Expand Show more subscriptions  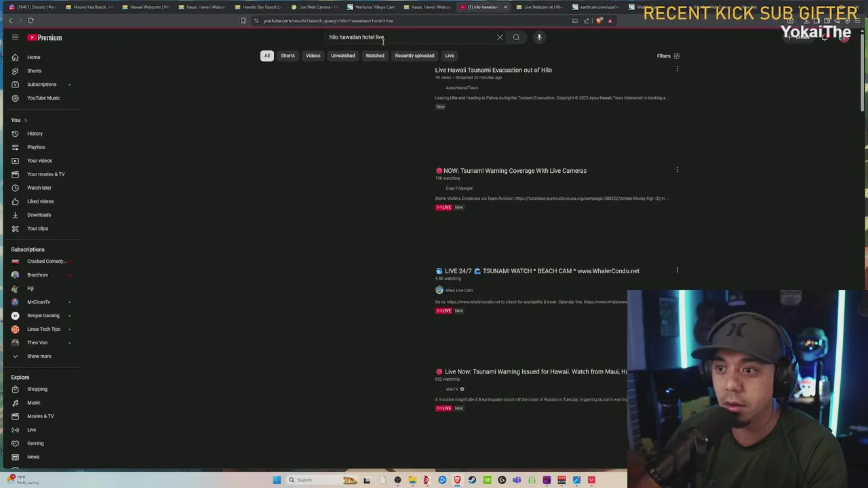[x=41, y=356]
